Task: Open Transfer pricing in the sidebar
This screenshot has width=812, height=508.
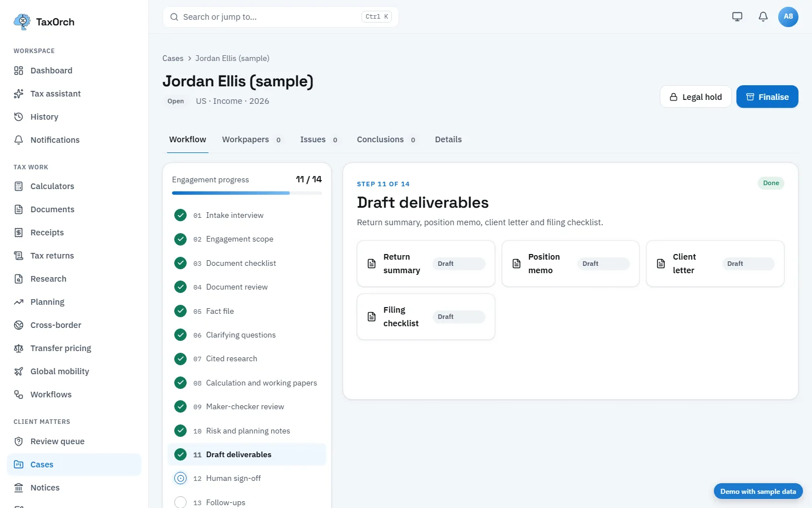Action: tap(74, 348)
